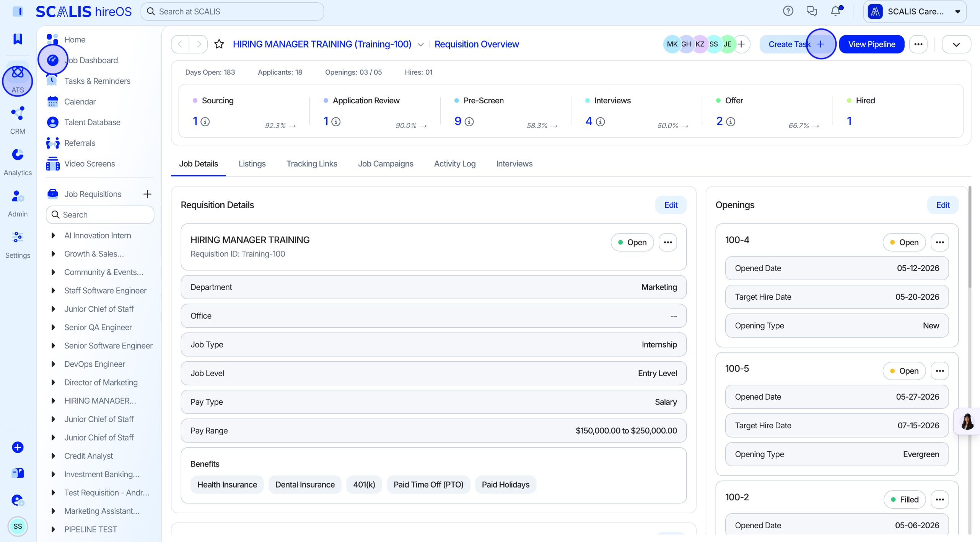
Task: Expand DevOps Engineer tree item
Action: [x=53, y=364]
